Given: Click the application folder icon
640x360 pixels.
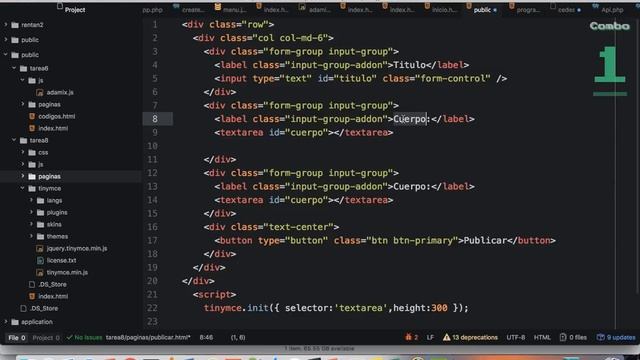Looking at the screenshot, I should coord(15,322).
